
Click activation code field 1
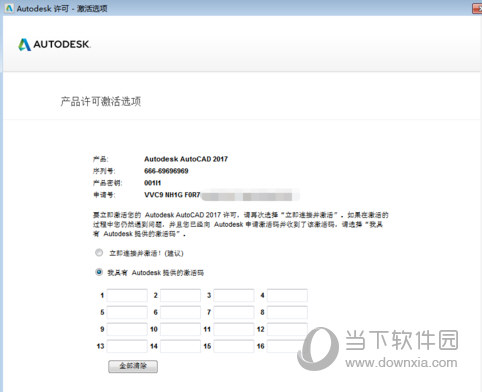coord(127,295)
